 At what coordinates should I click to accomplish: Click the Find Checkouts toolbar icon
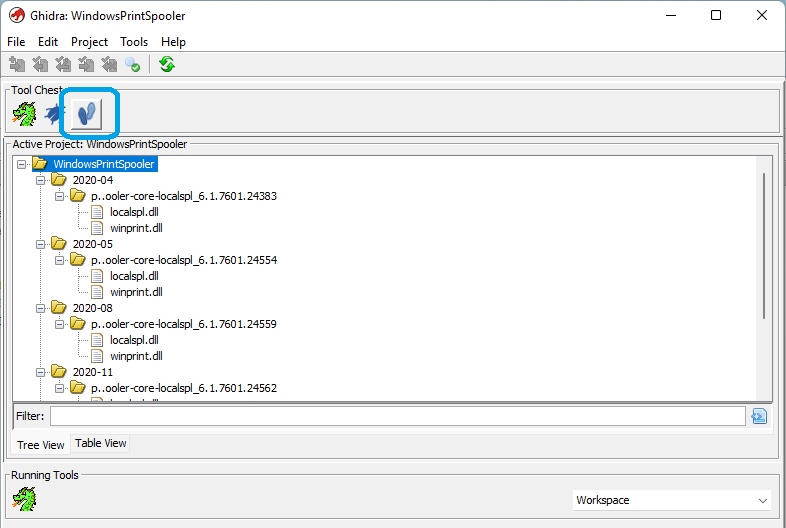click(x=132, y=65)
